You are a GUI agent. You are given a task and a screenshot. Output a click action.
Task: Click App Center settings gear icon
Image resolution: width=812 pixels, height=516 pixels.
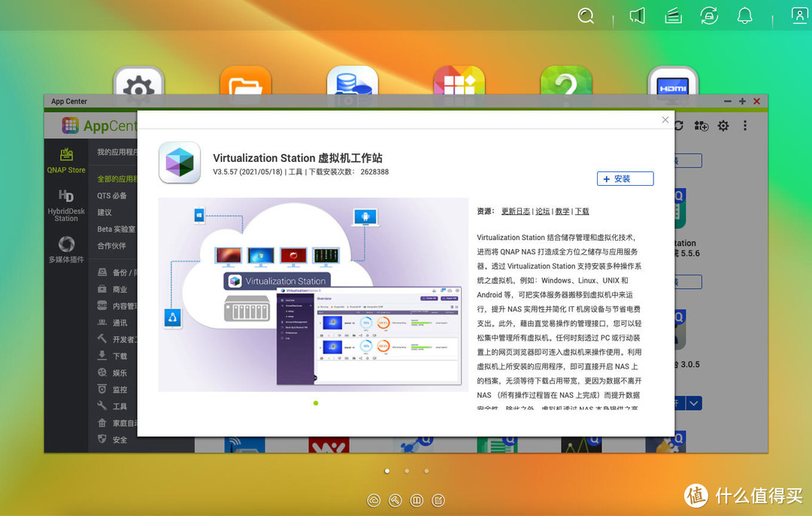click(x=723, y=126)
